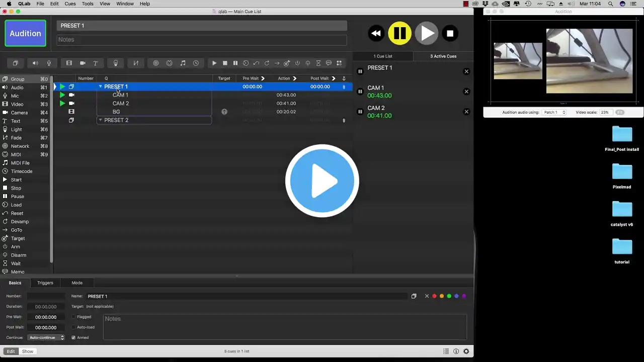The height and width of the screenshot is (362, 644).
Task: Toggle the Action column arrow
Action: click(294, 78)
